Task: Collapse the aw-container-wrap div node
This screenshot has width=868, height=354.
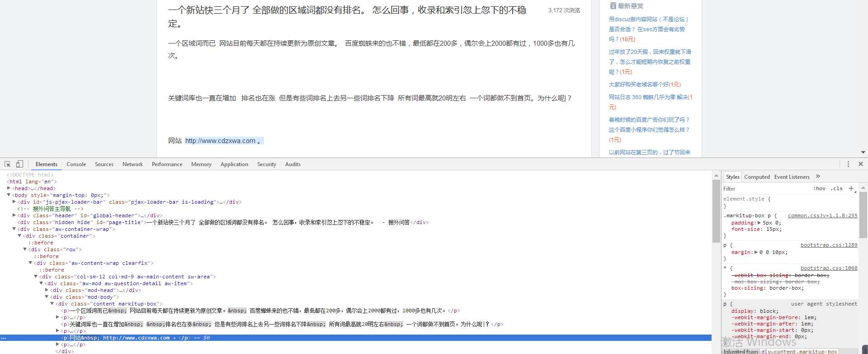Action: point(14,229)
